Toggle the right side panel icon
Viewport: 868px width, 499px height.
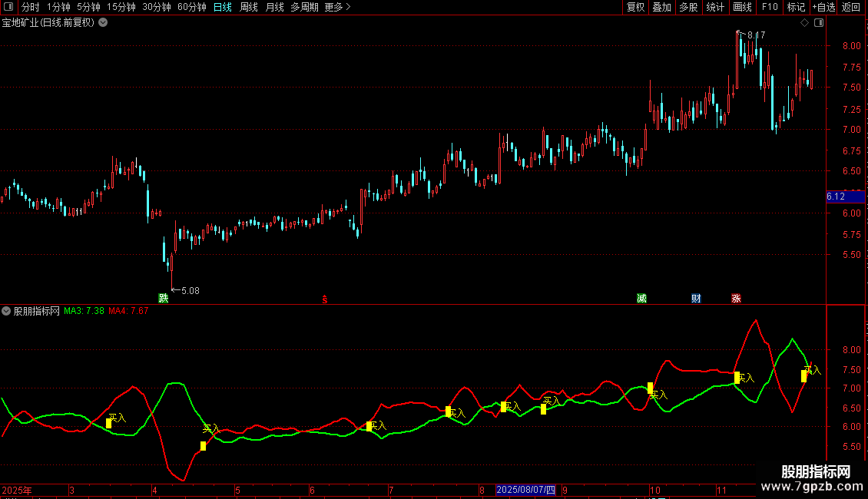click(x=819, y=23)
